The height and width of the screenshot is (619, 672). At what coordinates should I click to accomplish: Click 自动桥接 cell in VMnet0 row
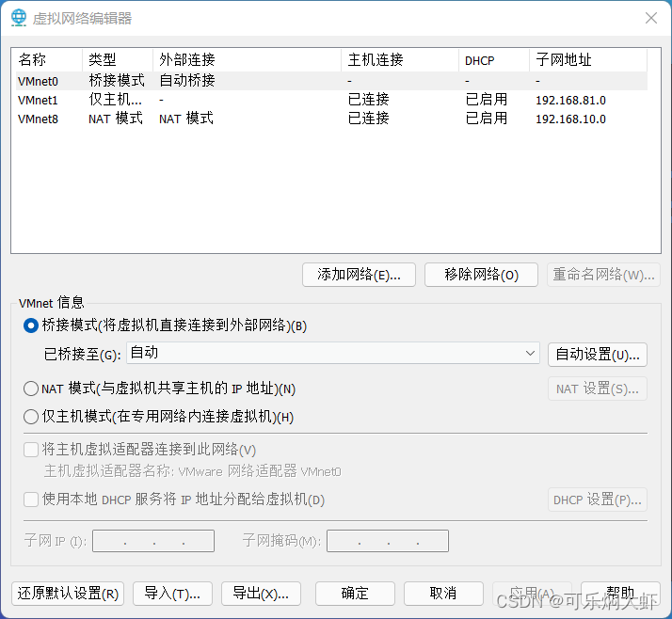(187, 81)
